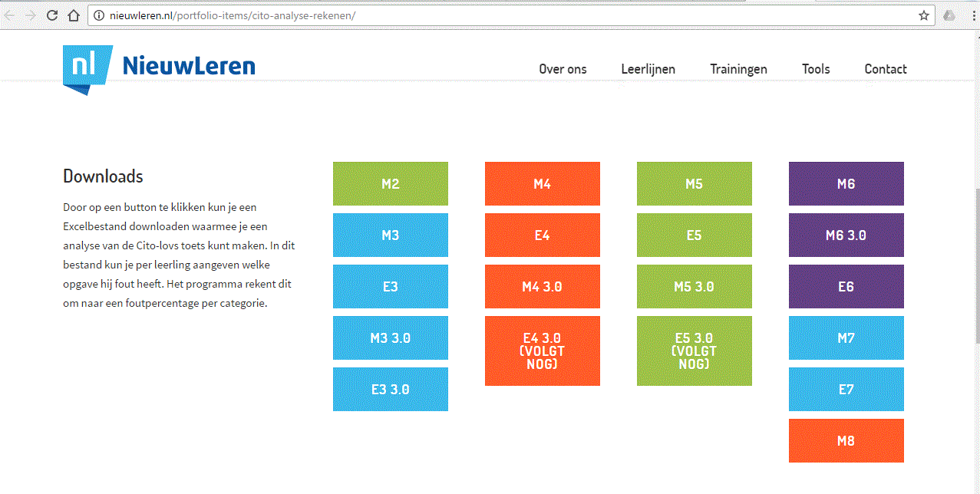The image size is (980, 494).
Task: Download the M2 Excel file
Action: (391, 184)
